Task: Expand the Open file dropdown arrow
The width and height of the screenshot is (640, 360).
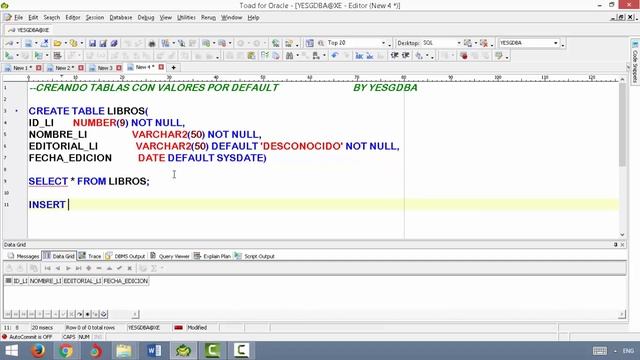Action: tap(66, 43)
